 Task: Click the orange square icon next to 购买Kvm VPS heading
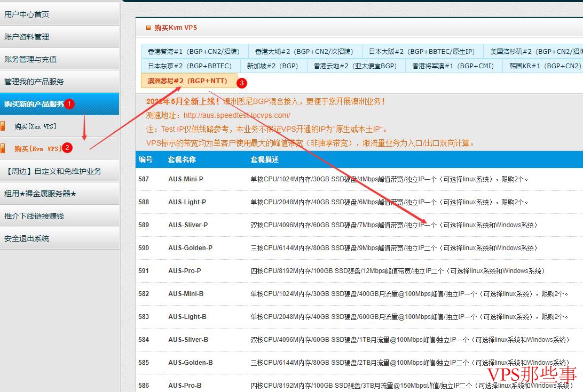tap(148, 28)
